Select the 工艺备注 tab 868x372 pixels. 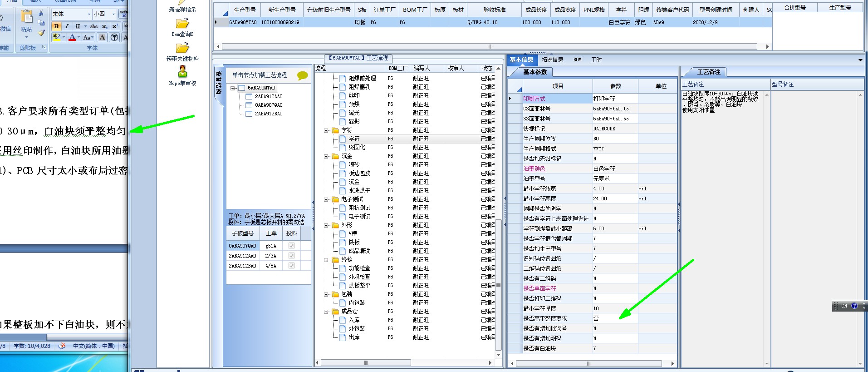pos(709,72)
